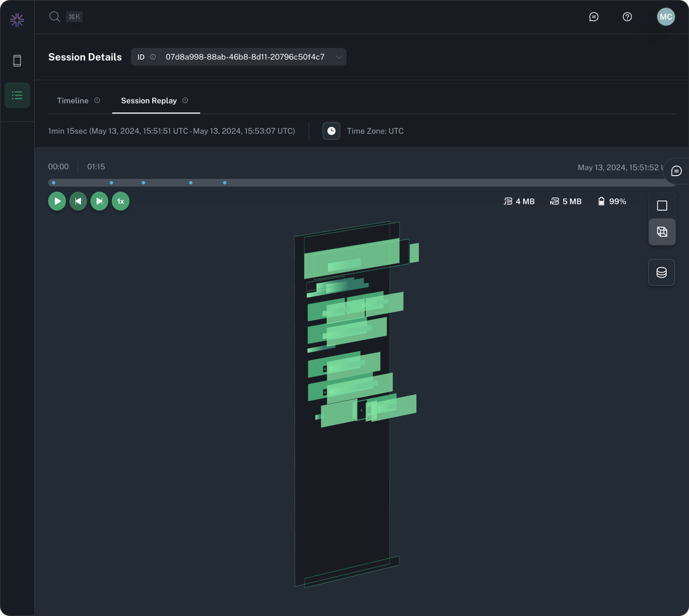
Task: Open the session list icon in the sidebar
Action: coord(17,95)
